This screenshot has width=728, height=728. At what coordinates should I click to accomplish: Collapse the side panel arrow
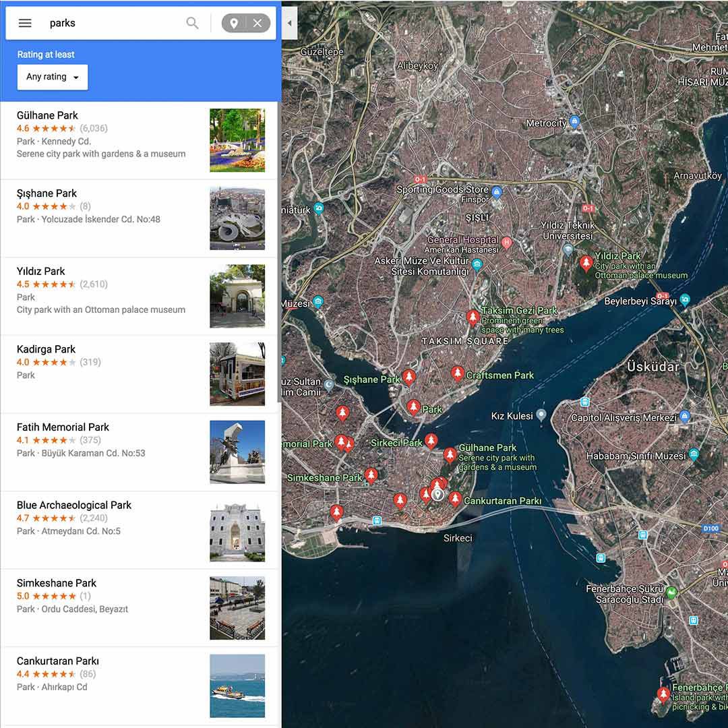click(289, 23)
